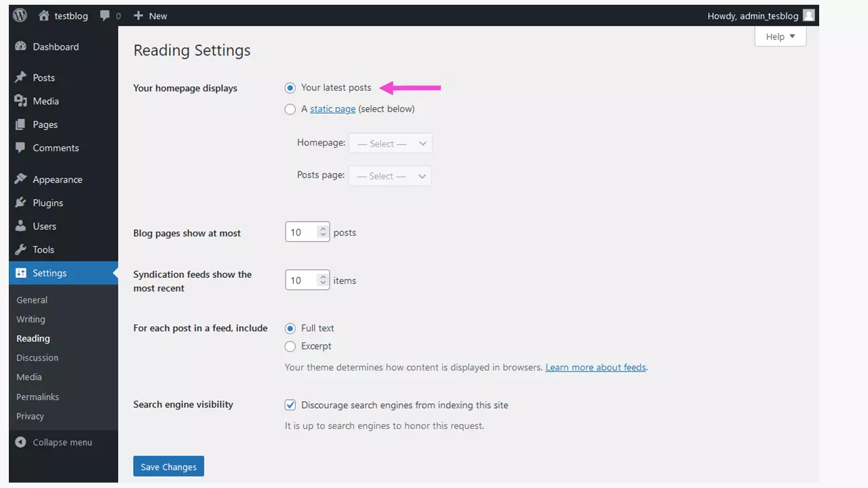Open Users menu label

44,226
